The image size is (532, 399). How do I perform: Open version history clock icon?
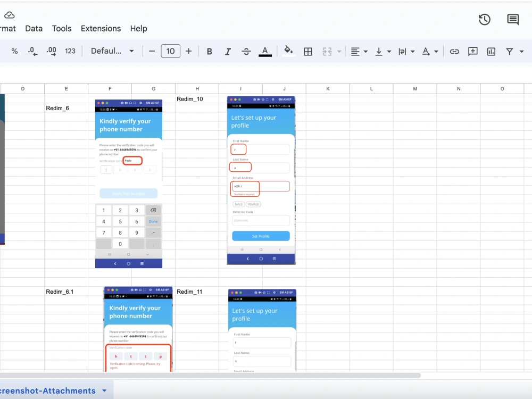(x=485, y=19)
